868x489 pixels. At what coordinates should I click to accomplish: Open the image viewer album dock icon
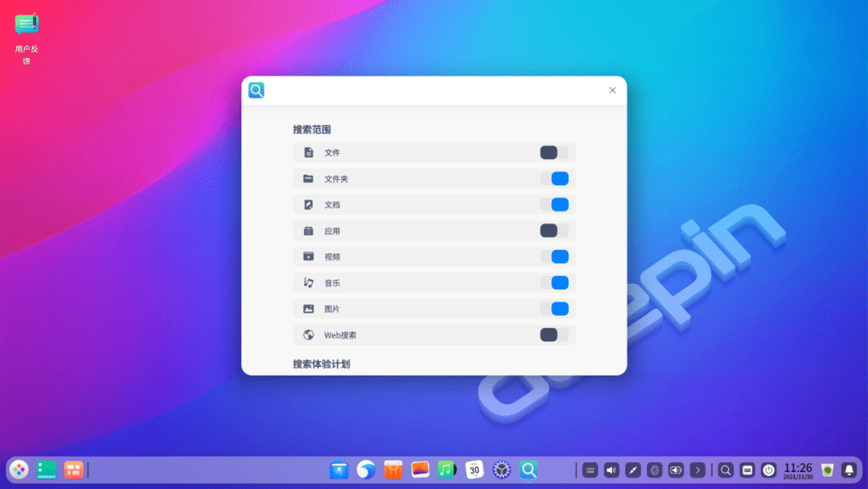pyautogui.click(x=420, y=470)
